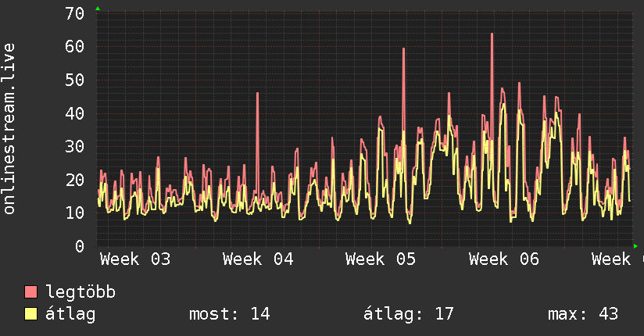Image resolution: width=644 pixels, height=336 pixels.
Task: Click the 10 y-axis label
Action: pos(75,213)
